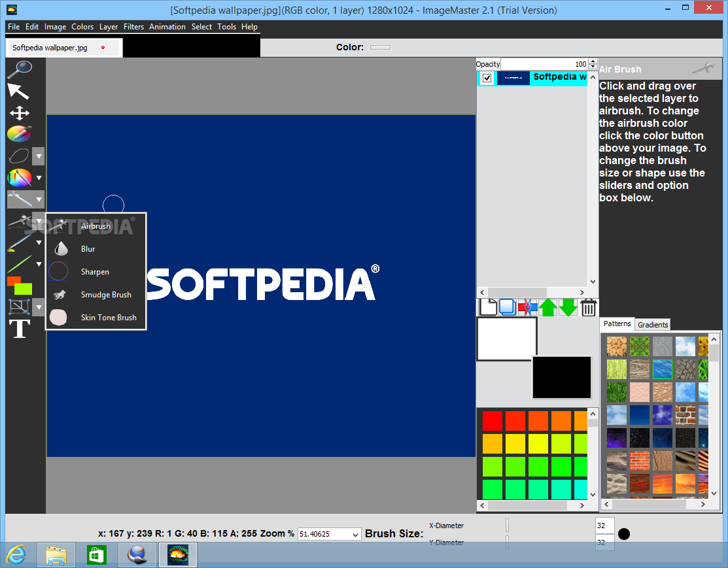Pick the paint palette brush tool
Screen dimensions: 728x568
point(20,133)
